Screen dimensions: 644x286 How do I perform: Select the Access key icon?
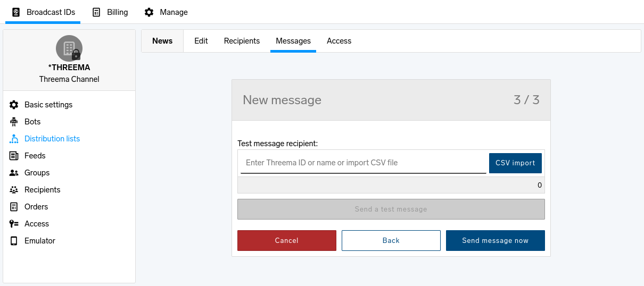click(14, 224)
